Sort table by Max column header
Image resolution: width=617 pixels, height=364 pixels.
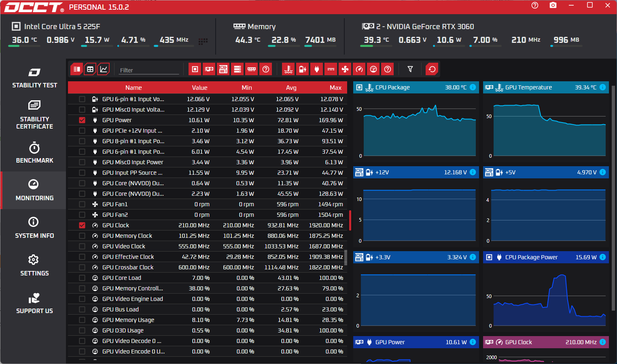[x=335, y=88]
